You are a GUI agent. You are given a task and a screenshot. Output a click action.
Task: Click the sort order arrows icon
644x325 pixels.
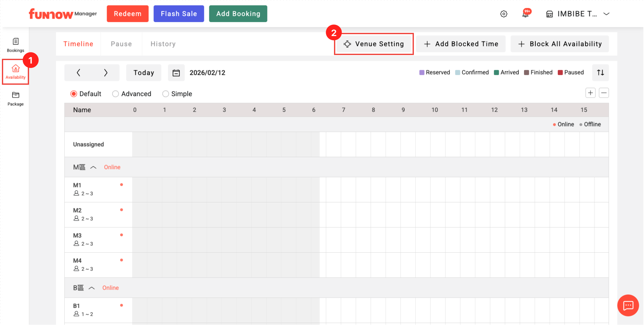600,73
